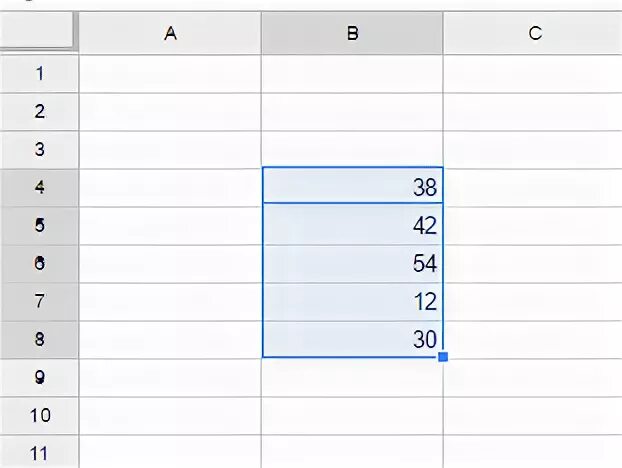
Task: Click the select-all corner box
Action: point(36,30)
